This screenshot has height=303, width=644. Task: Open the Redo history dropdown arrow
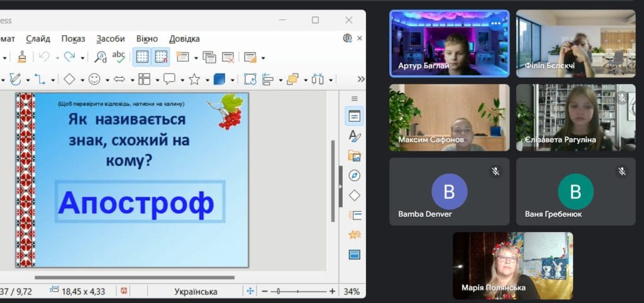pos(82,58)
